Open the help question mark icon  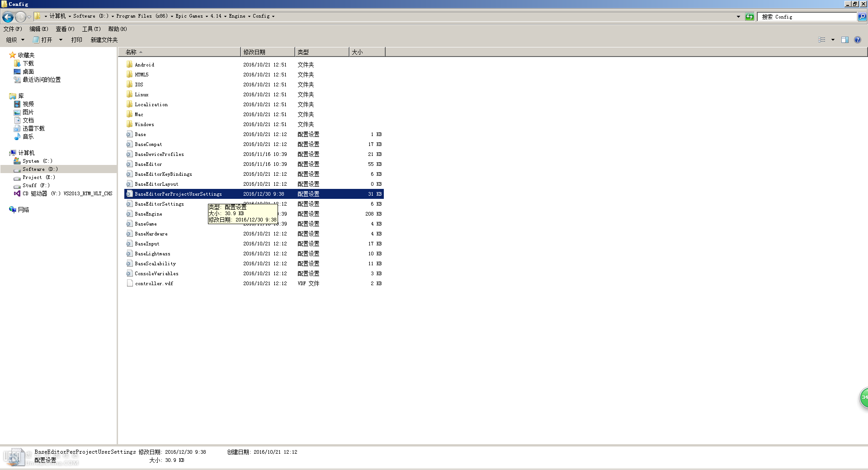tap(857, 40)
